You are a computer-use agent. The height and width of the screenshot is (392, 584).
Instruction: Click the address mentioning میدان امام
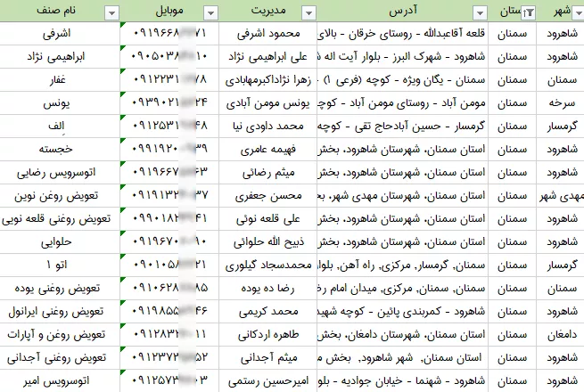402,288
